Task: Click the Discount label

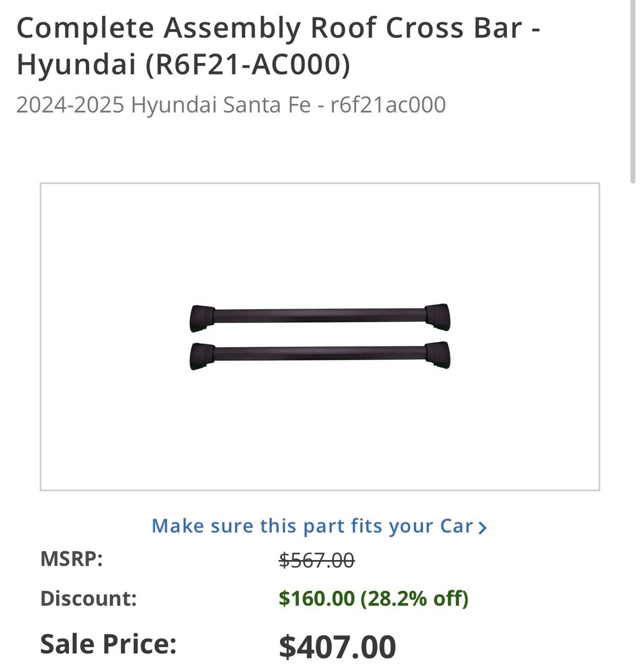Action: point(89,598)
